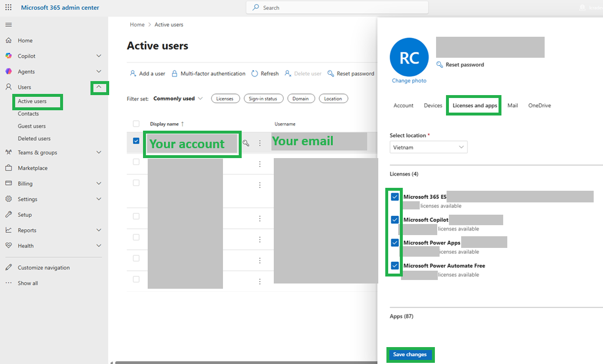Click into the Search box
603x364 pixels.
(337, 8)
